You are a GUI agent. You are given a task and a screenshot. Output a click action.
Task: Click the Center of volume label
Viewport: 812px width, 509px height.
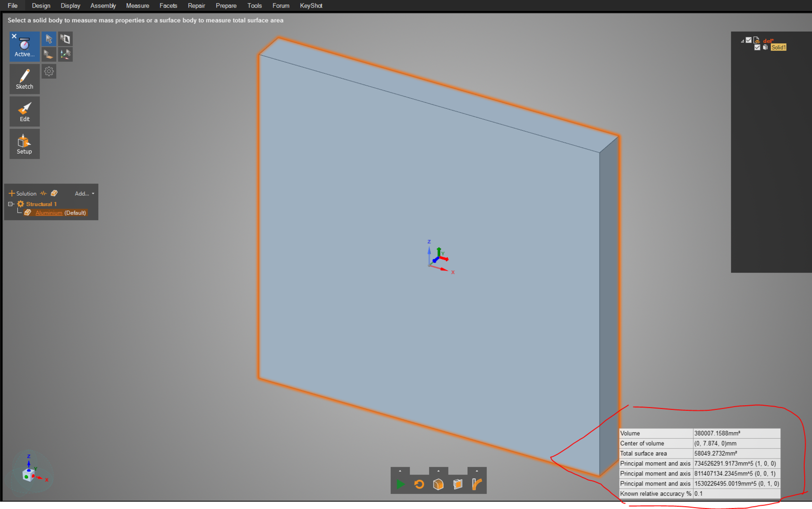coord(642,443)
